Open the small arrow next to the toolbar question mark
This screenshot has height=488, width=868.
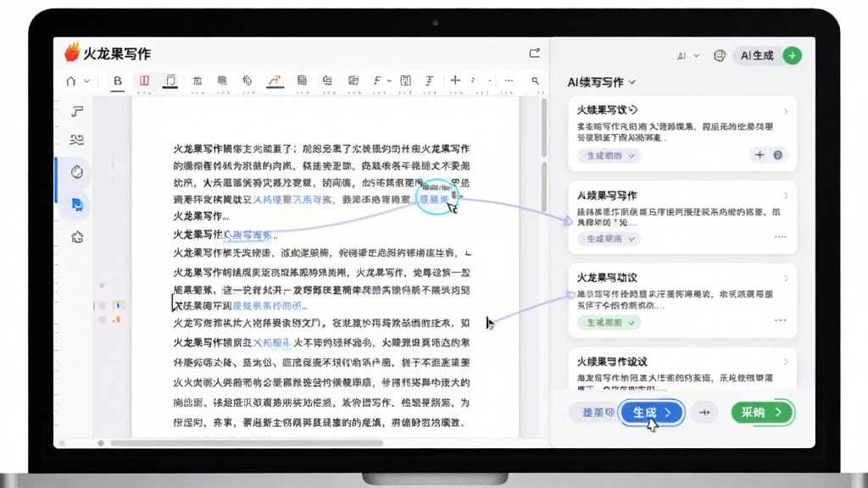tap(490, 81)
